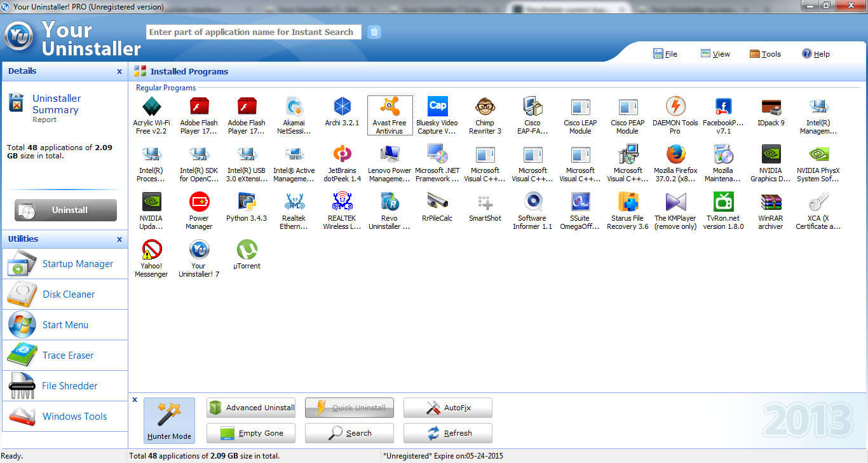This screenshot has height=463, width=868.
Task: Open the File menu
Action: tap(665, 54)
